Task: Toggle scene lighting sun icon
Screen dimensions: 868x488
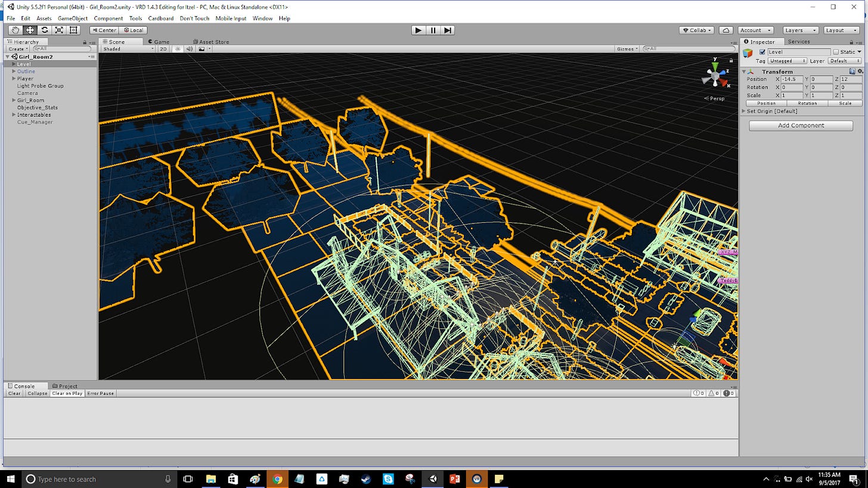Action: (x=177, y=49)
